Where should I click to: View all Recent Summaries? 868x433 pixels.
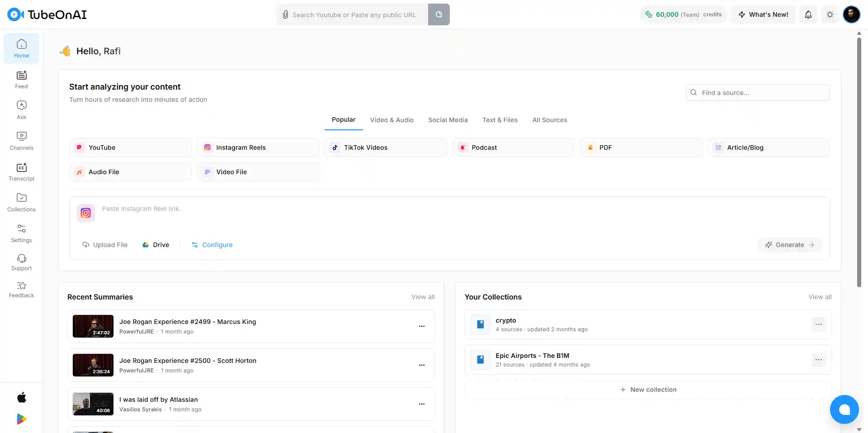[x=423, y=297]
